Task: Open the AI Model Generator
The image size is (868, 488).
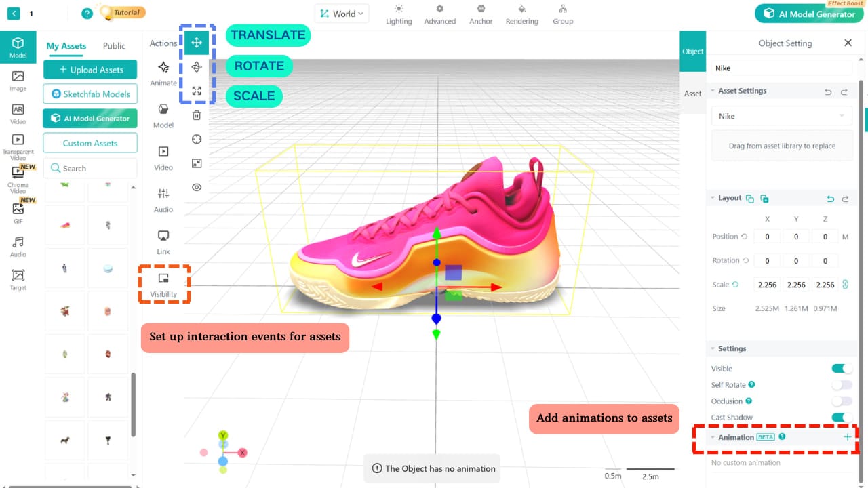Action: 90,118
